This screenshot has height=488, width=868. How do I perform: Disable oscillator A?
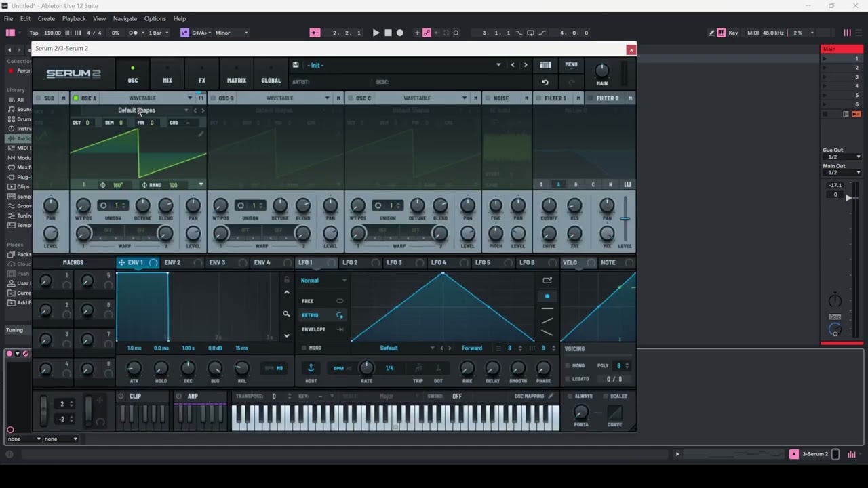click(76, 98)
